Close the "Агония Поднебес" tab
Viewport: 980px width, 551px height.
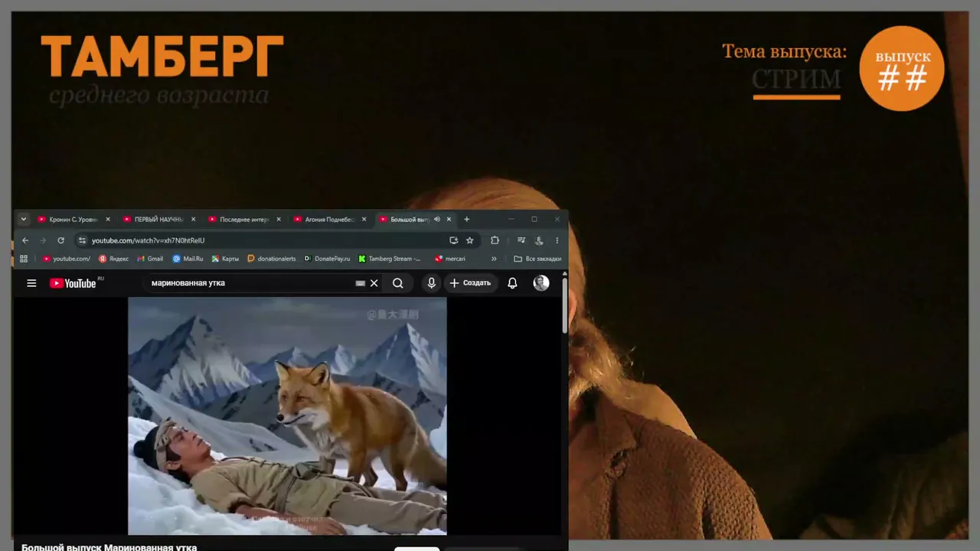(x=364, y=220)
